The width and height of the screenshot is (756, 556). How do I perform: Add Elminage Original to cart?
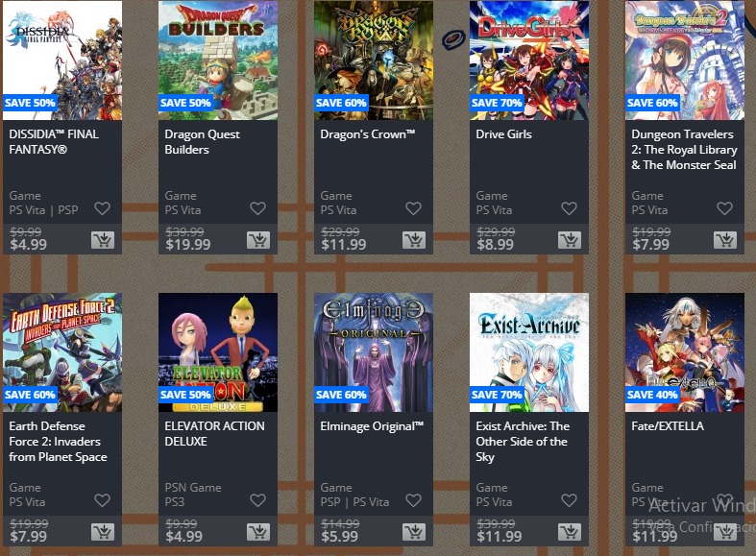414,532
